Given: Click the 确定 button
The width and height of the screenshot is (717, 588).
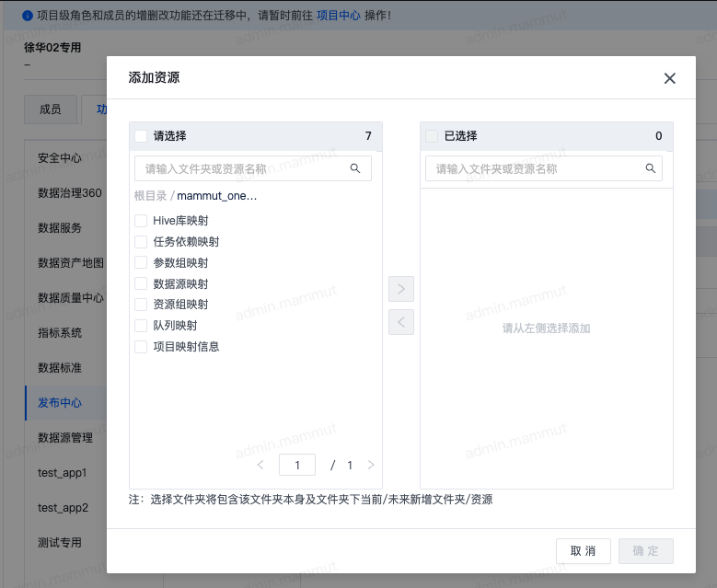Looking at the screenshot, I should click(x=645, y=551).
